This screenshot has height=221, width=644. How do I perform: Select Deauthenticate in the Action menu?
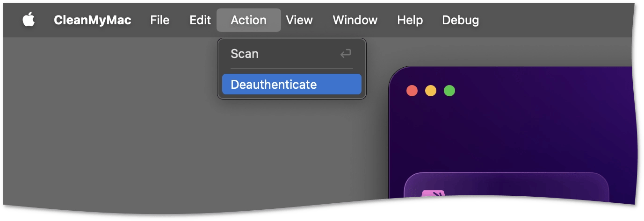point(292,85)
